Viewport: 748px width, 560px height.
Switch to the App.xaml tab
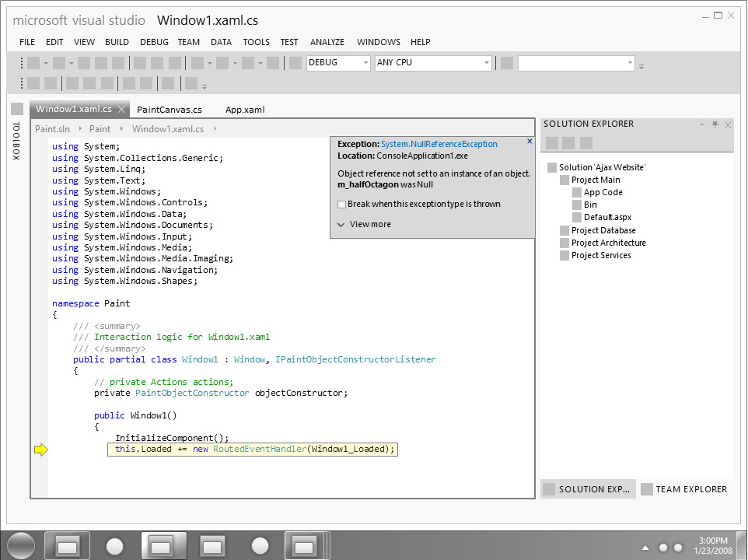point(245,110)
